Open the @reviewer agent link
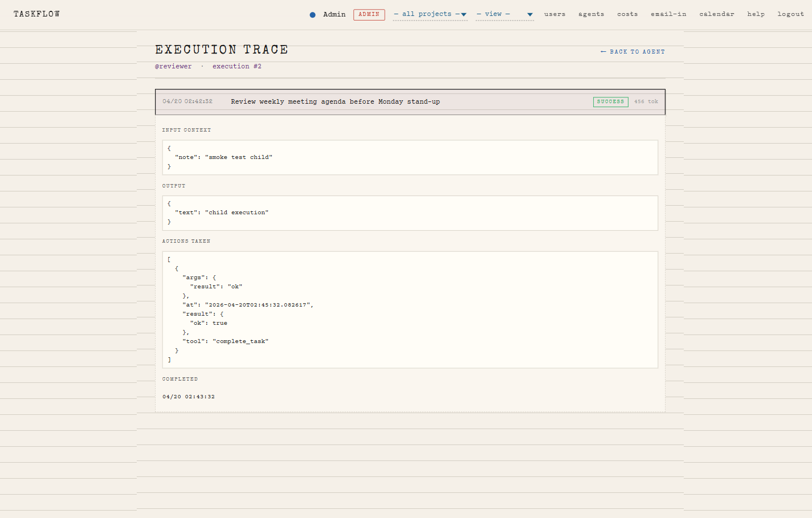 (173, 67)
